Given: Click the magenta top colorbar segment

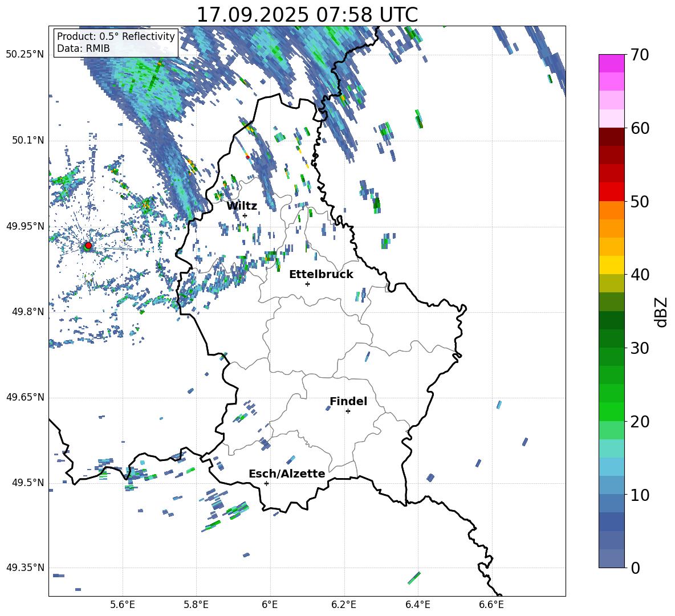Looking at the screenshot, I should pyautogui.click(x=611, y=63).
